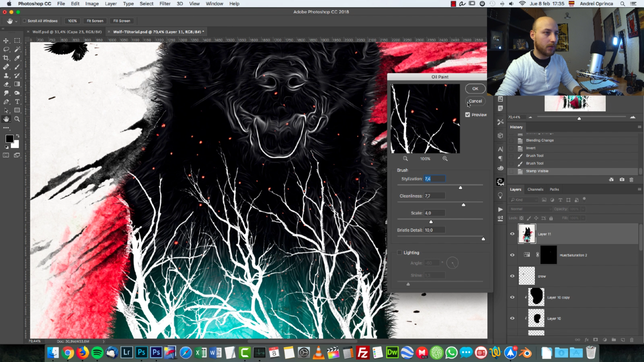
Task: Select the Brush tool in toolbar
Action: [x=17, y=67]
